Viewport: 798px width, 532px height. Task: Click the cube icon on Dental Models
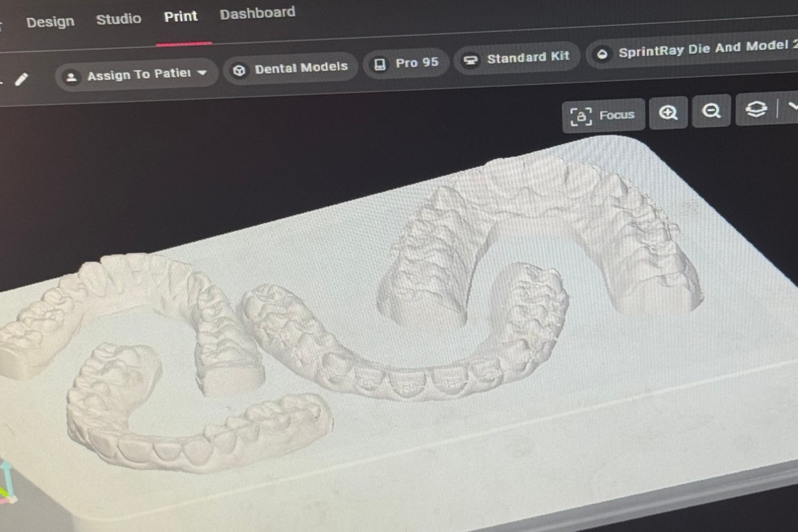point(239,70)
